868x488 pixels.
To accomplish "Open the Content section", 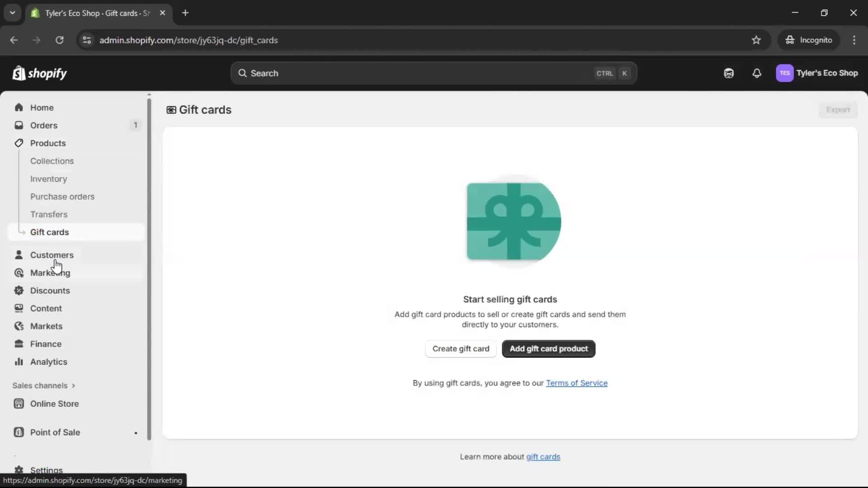I will (46, 308).
